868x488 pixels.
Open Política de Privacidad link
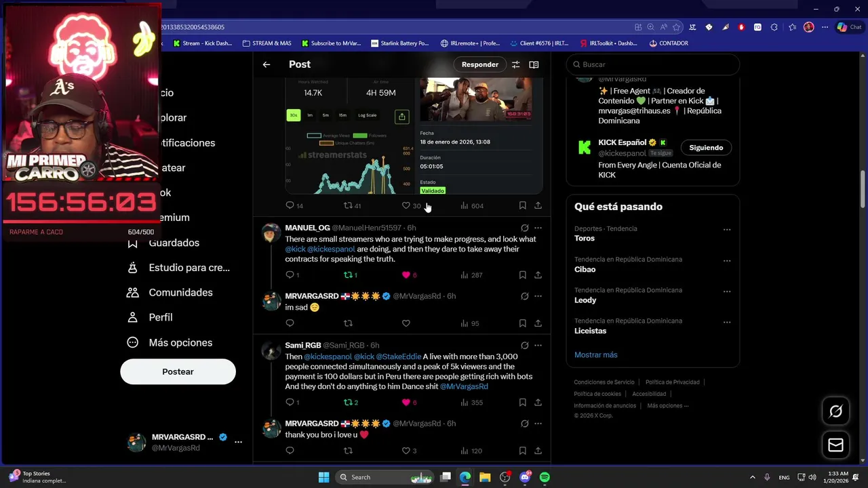[x=673, y=382]
